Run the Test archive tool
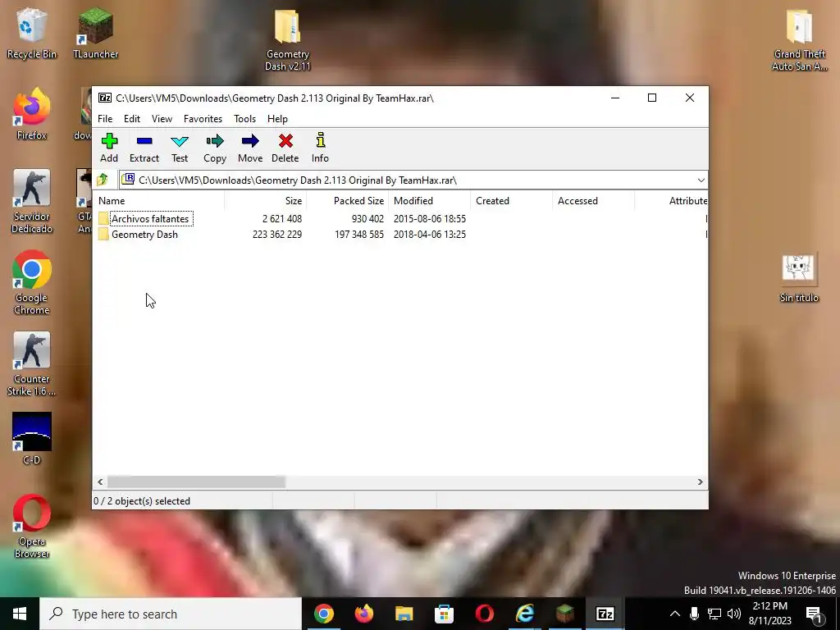 point(180,148)
